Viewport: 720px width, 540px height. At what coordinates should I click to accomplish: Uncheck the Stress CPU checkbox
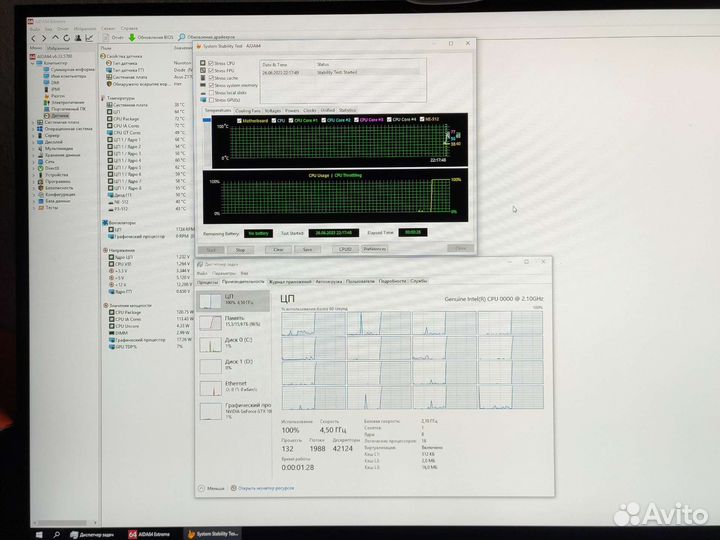click(x=211, y=63)
